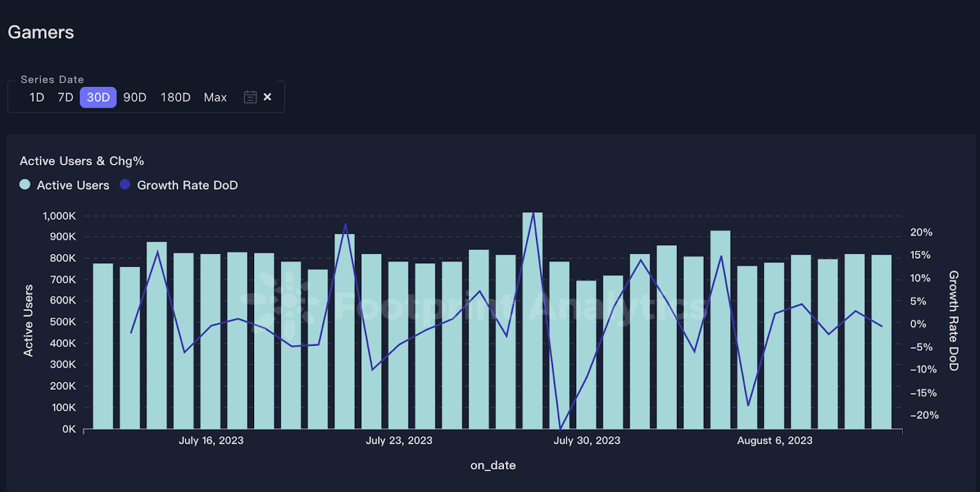Clear the series date with X icon
Screen dimensions: 980x492
267,97
